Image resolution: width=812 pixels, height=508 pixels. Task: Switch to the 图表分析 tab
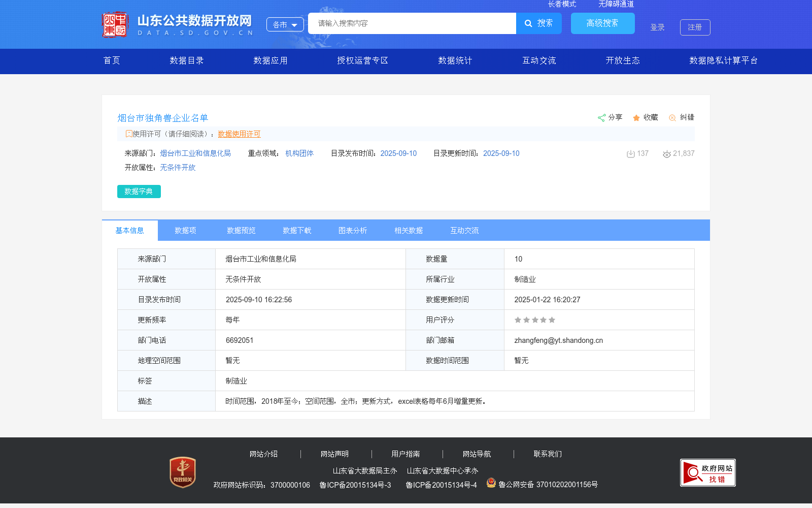coord(353,231)
